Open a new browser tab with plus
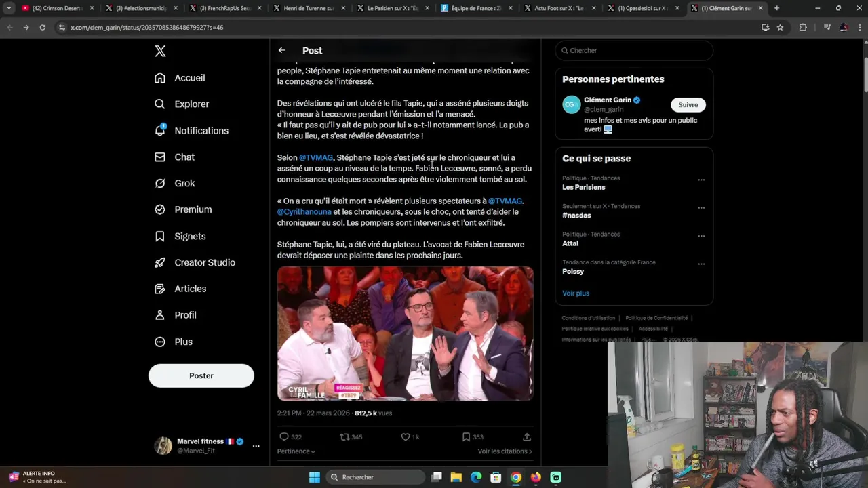This screenshot has width=868, height=488. (776, 8)
